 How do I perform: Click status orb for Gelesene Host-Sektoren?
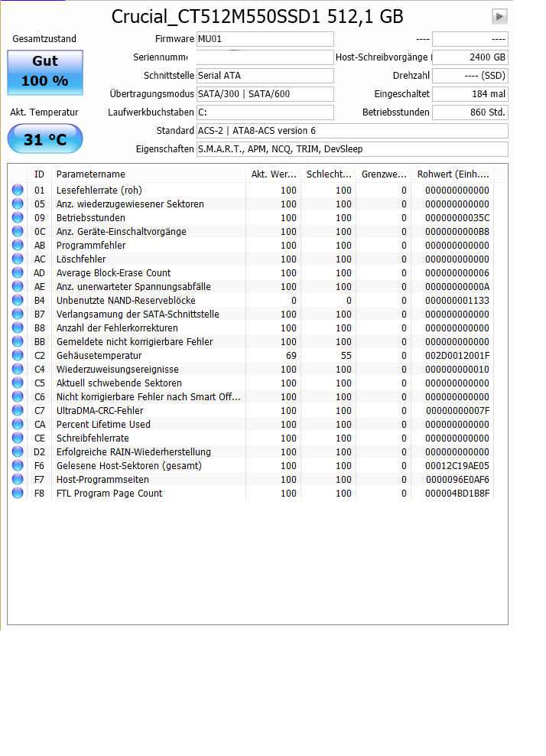18,465
